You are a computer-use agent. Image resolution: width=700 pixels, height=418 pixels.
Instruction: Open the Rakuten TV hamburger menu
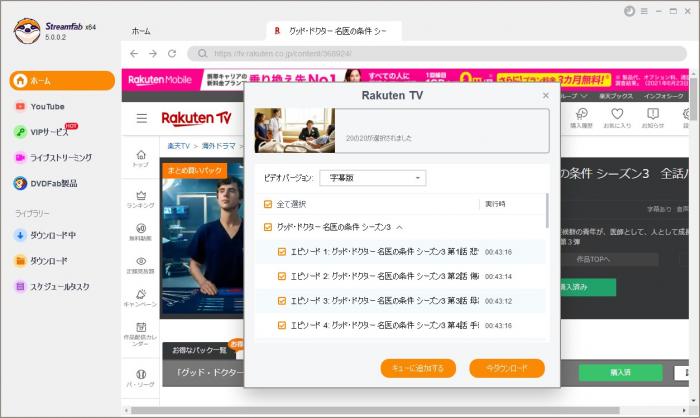tap(142, 118)
